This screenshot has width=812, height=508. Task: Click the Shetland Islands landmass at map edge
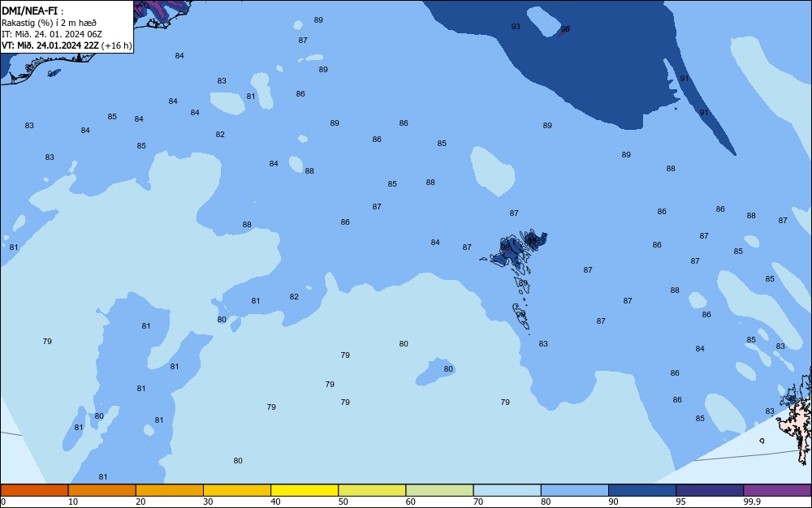pyautogui.click(x=797, y=416)
